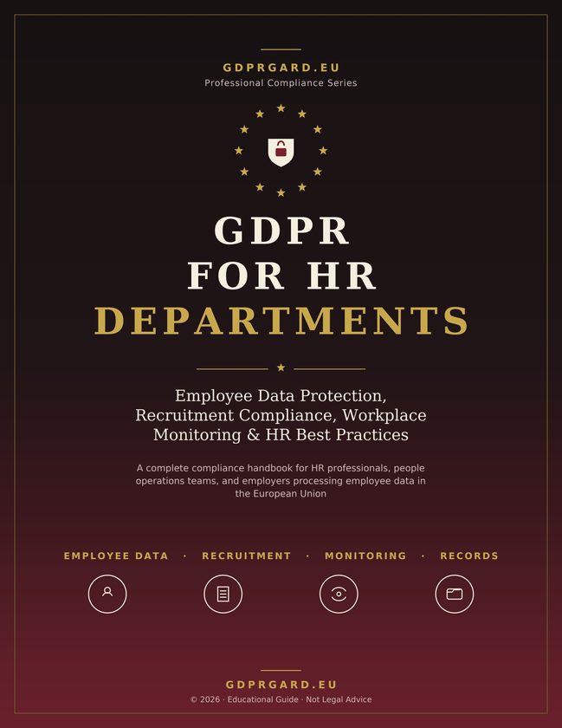This screenshot has height=728, width=562.
Task: Click the shield padlock emblem
Action: pos(281,153)
